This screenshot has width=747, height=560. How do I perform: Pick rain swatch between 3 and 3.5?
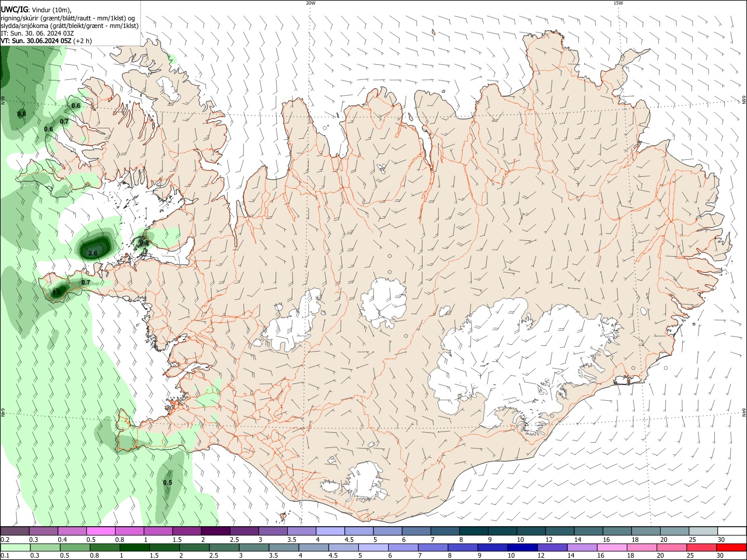(x=255, y=547)
